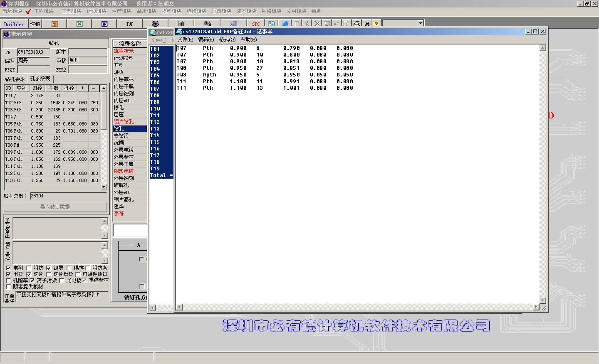
Task: Click the 注销 logout toolbar button
Action: click(35, 24)
